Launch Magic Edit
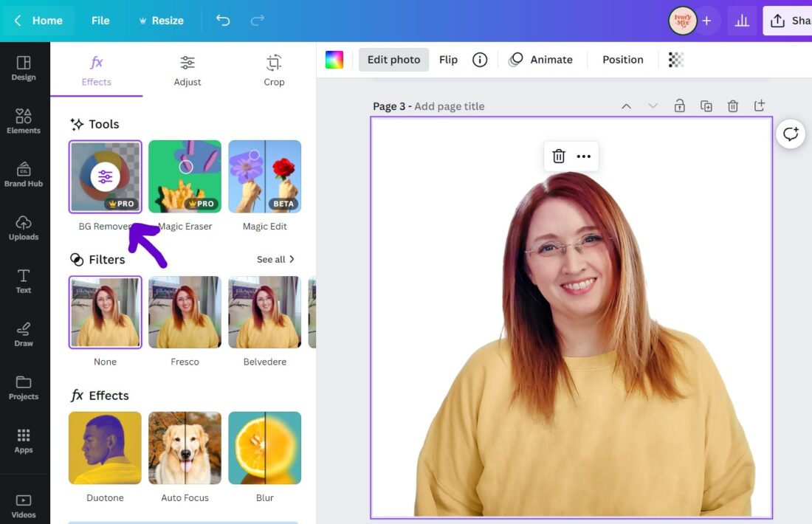 coord(264,176)
